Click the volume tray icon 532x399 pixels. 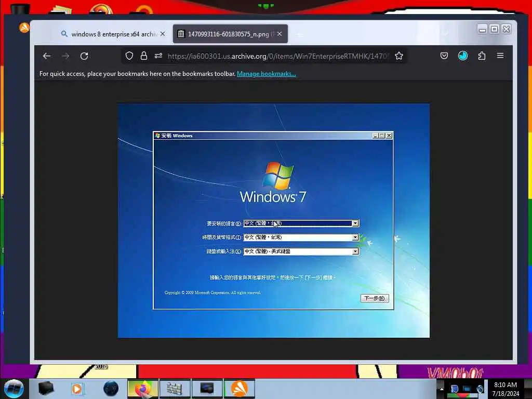[480, 389]
